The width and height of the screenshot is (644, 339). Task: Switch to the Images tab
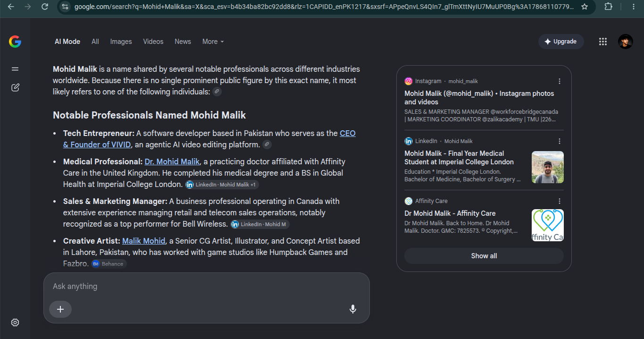[x=121, y=42]
